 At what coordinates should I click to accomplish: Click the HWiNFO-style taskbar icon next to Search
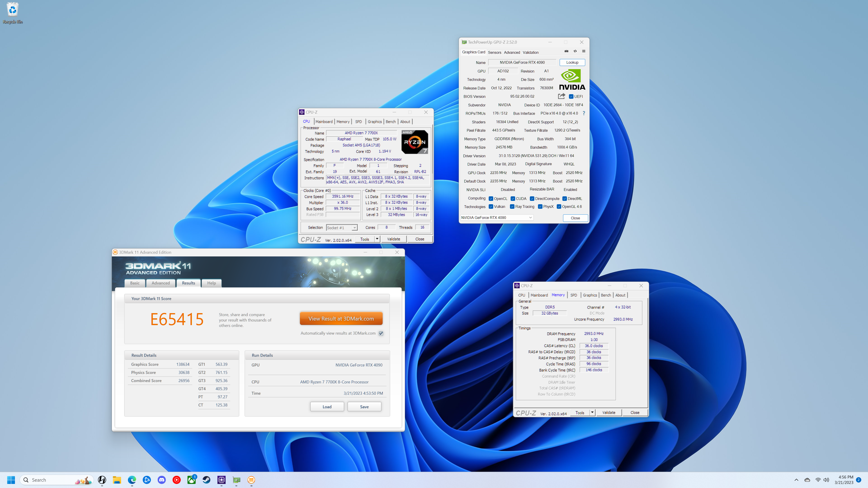click(102, 480)
